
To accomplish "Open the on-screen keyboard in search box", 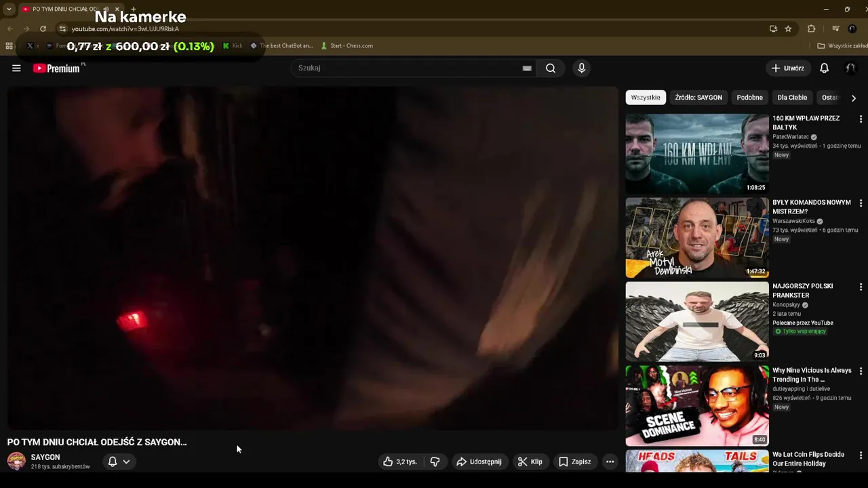I will (527, 68).
